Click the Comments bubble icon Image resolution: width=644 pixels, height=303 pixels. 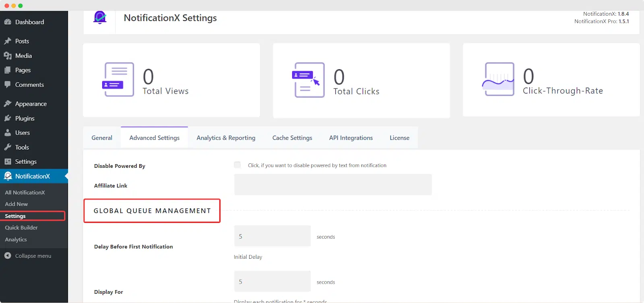tap(8, 85)
